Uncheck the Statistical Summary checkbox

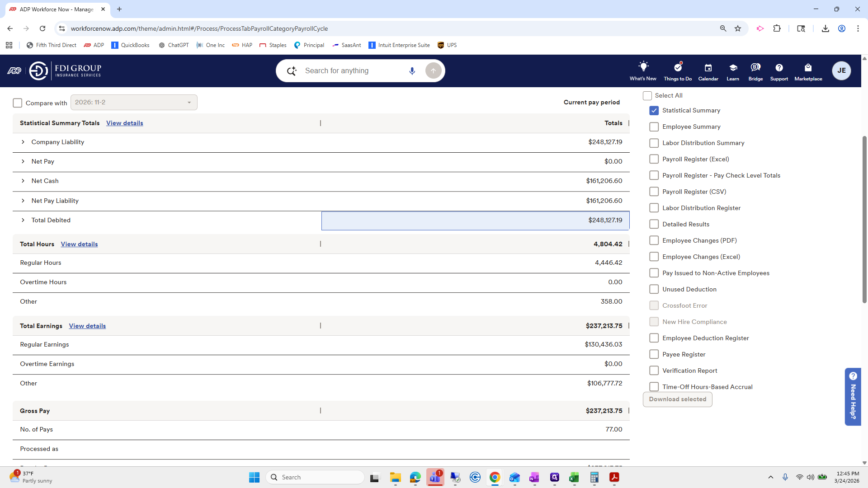click(x=654, y=110)
